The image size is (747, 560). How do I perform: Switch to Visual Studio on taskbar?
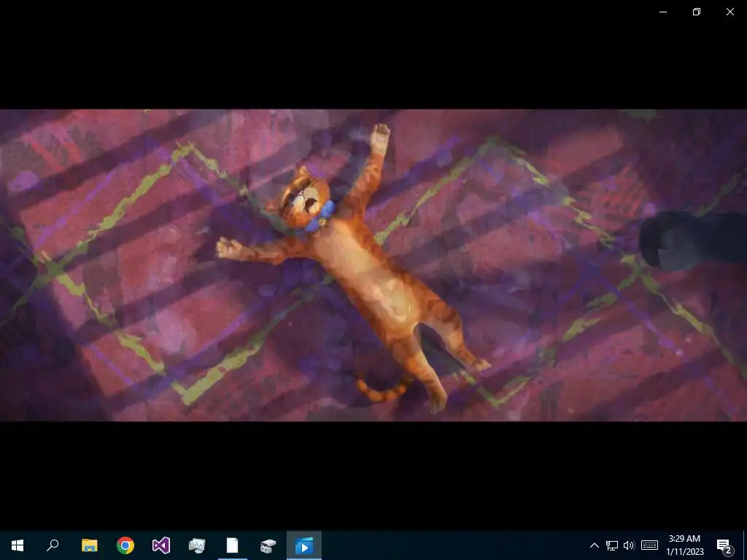(x=161, y=545)
